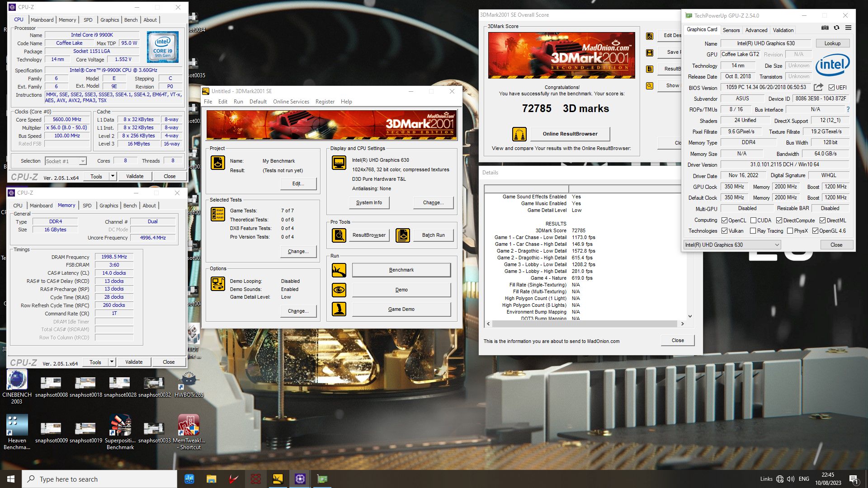The width and height of the screenshot is (868, 488).
Task: Toggle the CUDA checkbox in GPU-Z
Action: click(753, 221)
